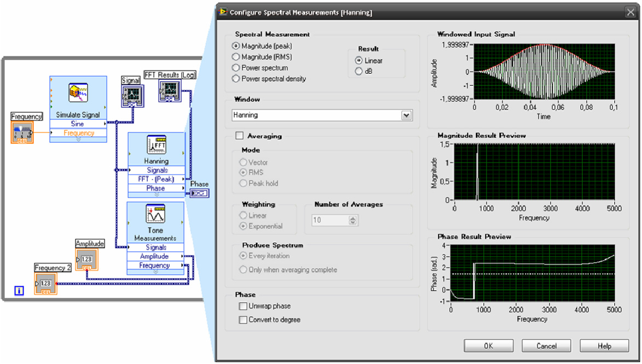
Task: Click Signals input row on Hanning node
Action: click(x=157, y=170)
